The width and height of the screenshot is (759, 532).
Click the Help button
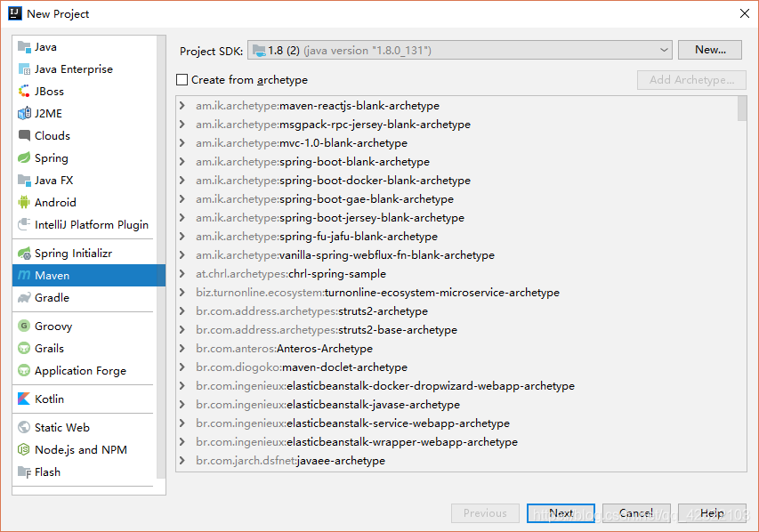click(x=712, y=513)
